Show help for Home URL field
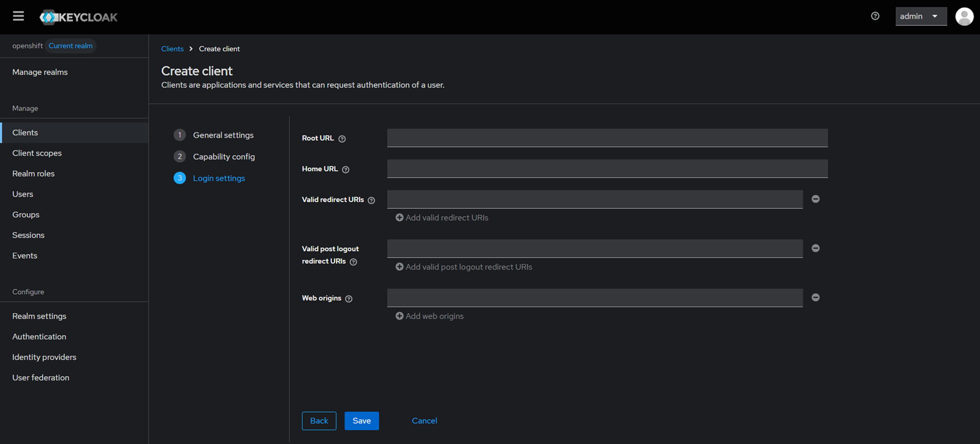The height and width of the screenshot is (444, 980). click(346, 169)
